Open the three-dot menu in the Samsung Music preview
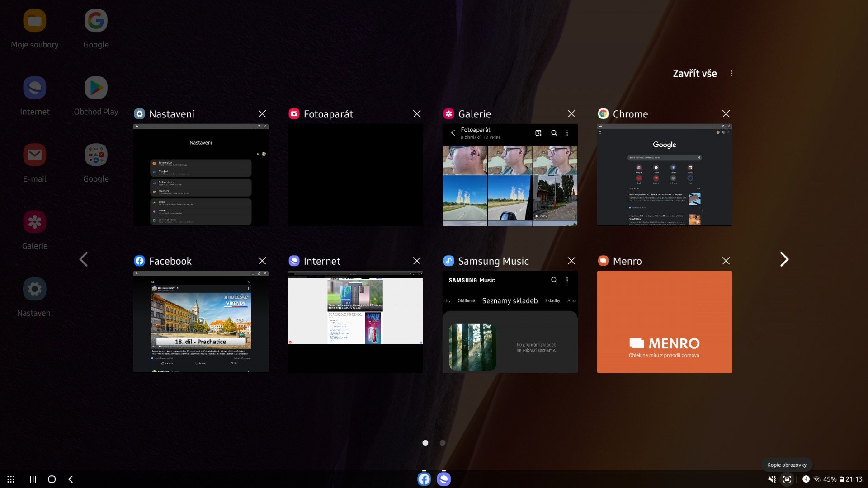 click(x=567, y=280)
